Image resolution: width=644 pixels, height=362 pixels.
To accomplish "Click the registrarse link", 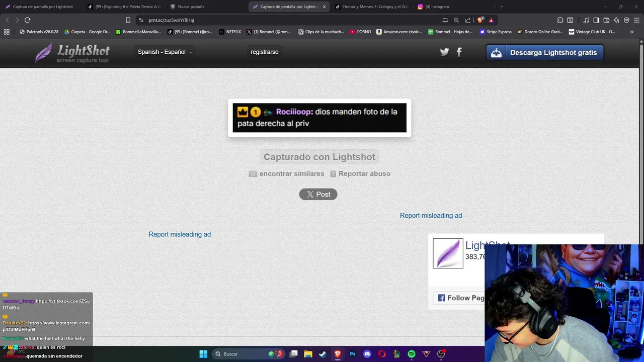I will click(x=264, y=52).
